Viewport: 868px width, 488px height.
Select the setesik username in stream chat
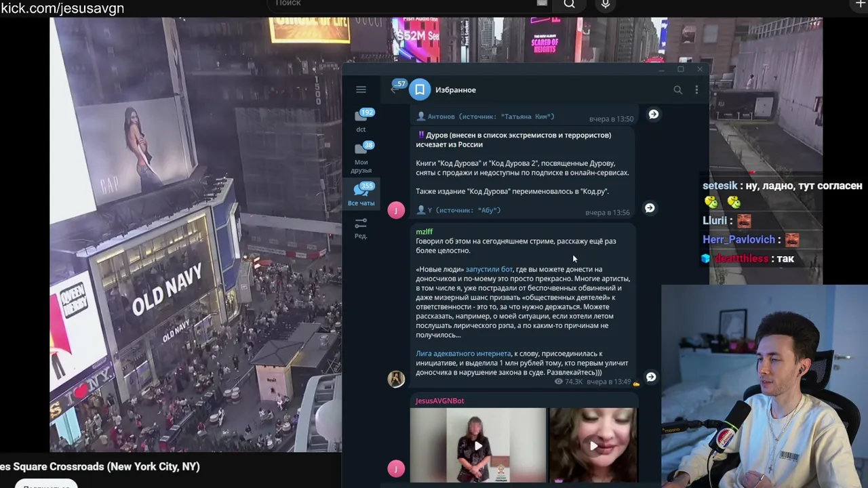(719, 185)
